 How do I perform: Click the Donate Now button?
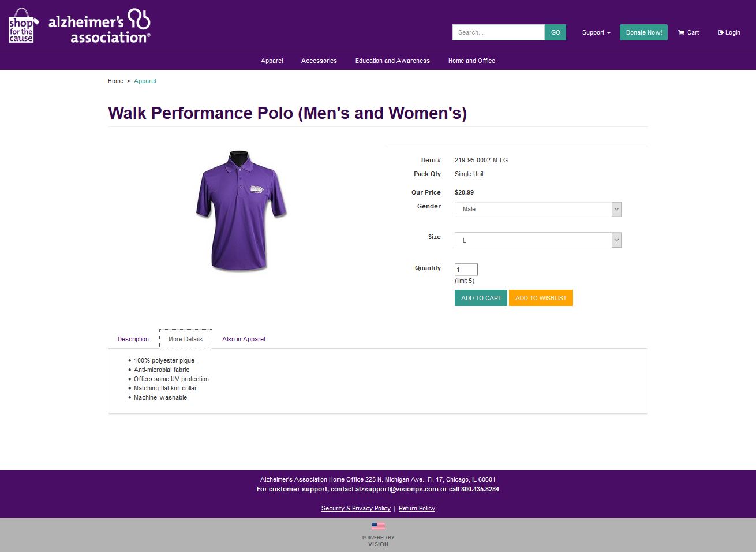643,32
